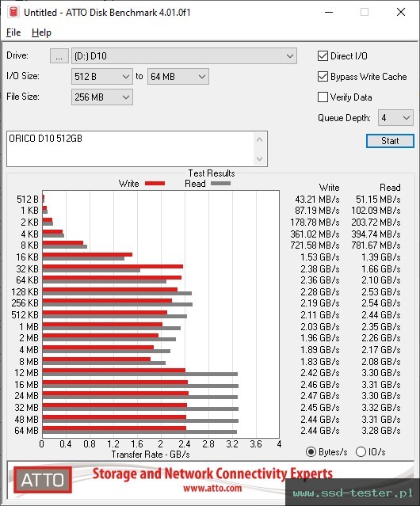Viewport: 420px width, 506px height.
Task: Click the 12 MB row label in chart
Action: pos(26,373)
